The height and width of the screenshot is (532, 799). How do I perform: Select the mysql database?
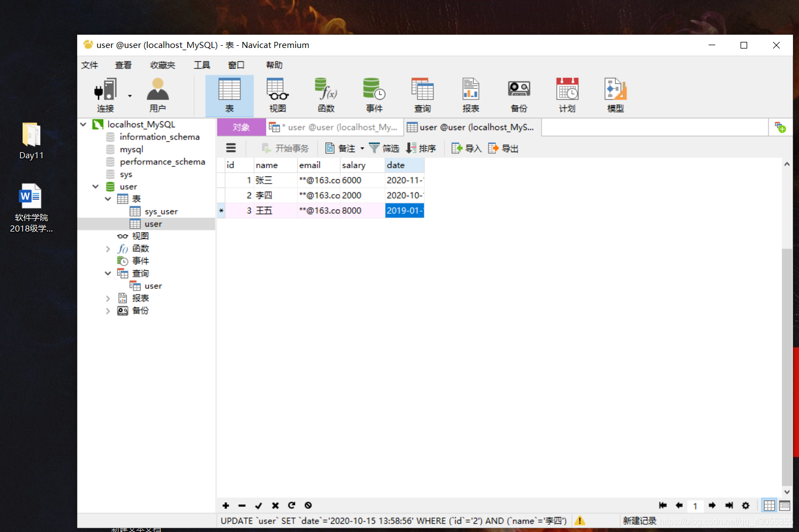tap(131, 149)
